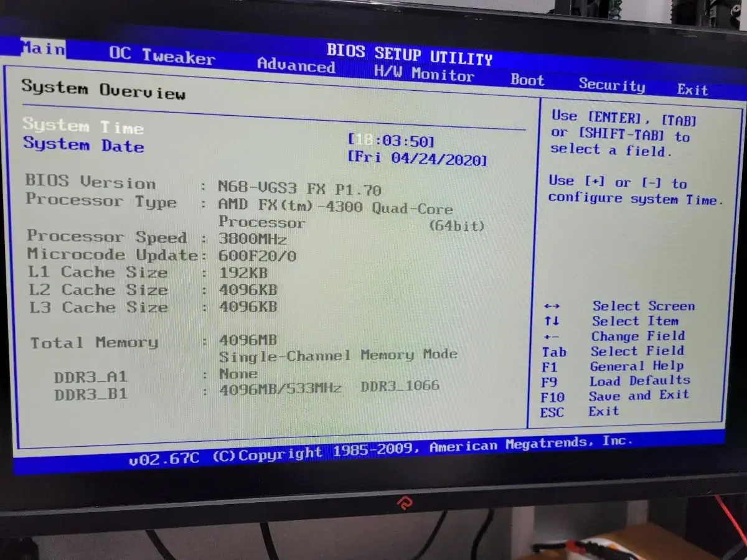Click the Select Screen help entry
The image size is (747, 560).
tap(644, 306)
